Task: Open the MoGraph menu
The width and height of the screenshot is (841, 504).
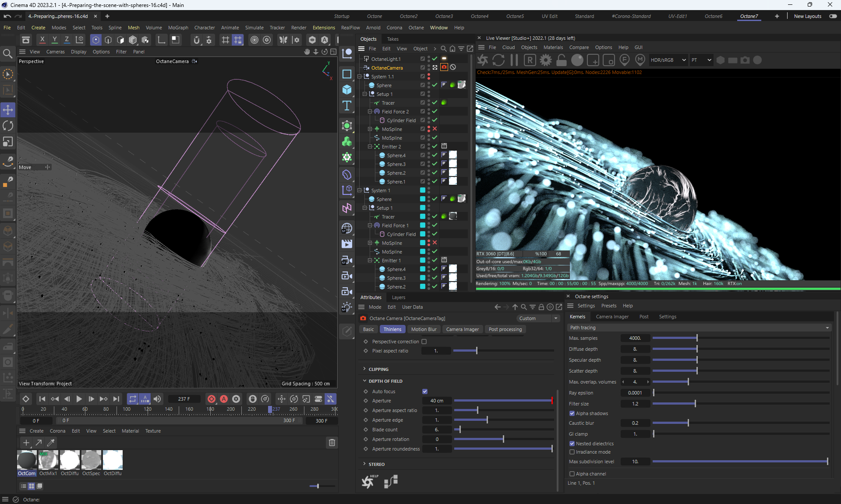Action: click(x=178, y=28)
